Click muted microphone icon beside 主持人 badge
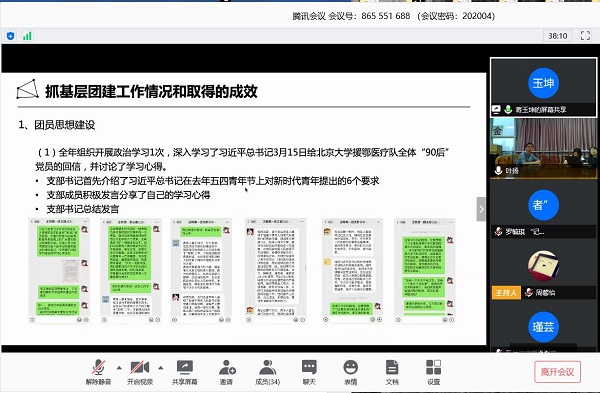600x393 pixels. pos(529,293)
